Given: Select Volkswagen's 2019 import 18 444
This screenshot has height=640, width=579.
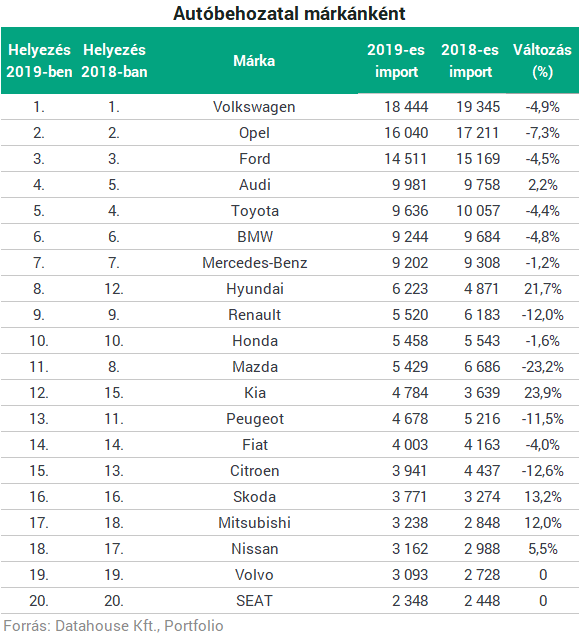Looking at the screenshot, I should [x=406, y=107].
